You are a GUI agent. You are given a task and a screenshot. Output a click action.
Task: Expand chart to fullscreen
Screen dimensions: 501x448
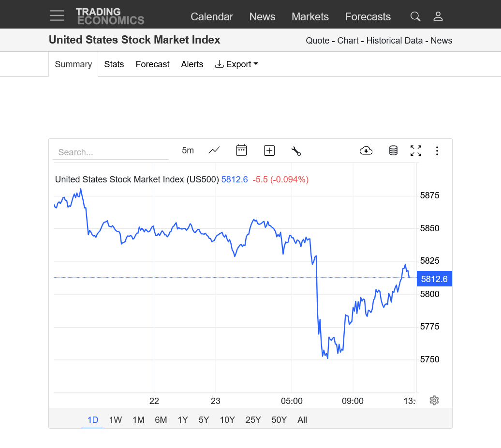(x=416, y=150)
